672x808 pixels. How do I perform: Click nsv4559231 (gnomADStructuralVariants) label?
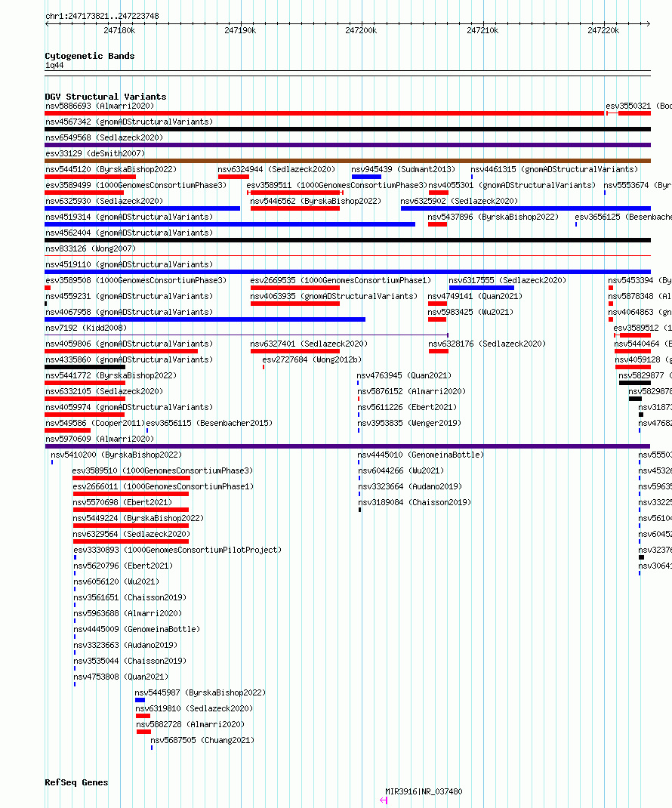129,296
